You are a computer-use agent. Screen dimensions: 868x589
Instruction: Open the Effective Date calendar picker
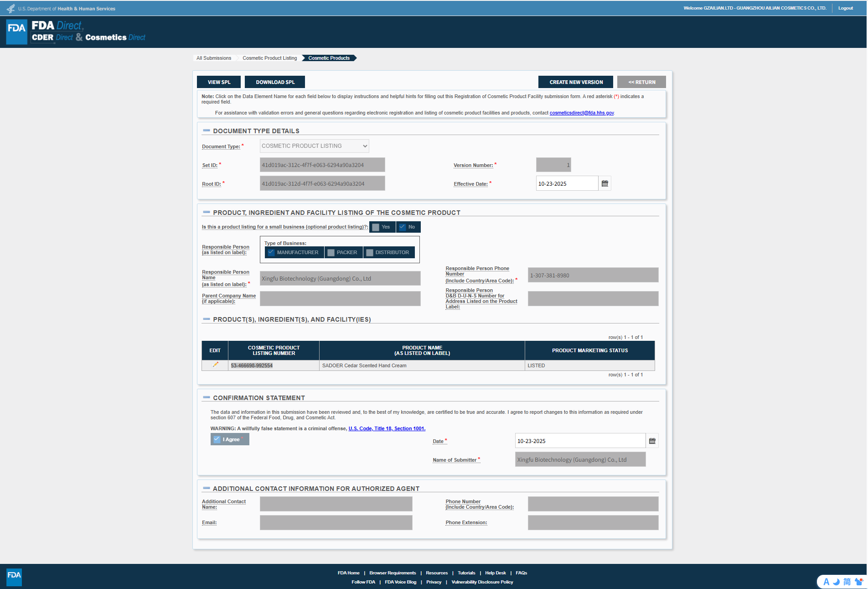click(604, 183)
